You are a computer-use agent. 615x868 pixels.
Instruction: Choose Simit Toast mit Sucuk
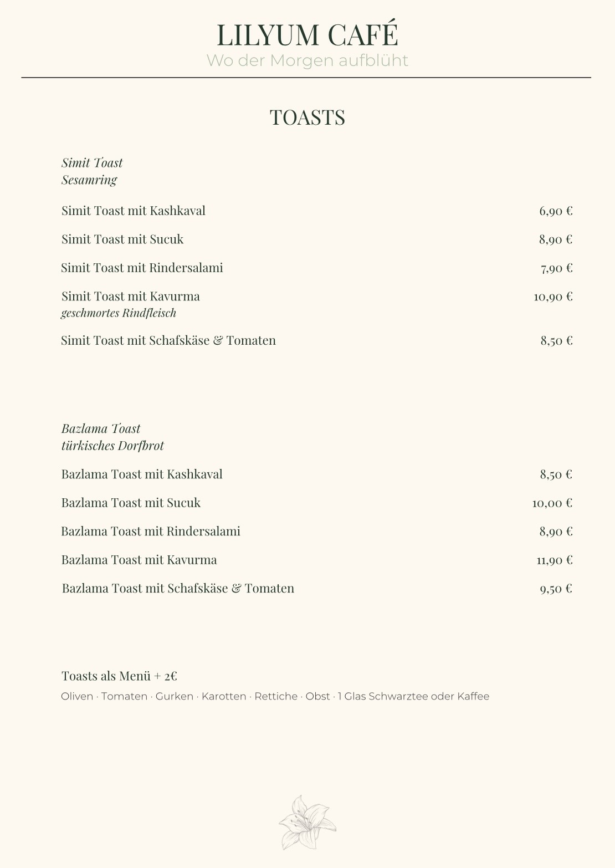coord(122,239)
